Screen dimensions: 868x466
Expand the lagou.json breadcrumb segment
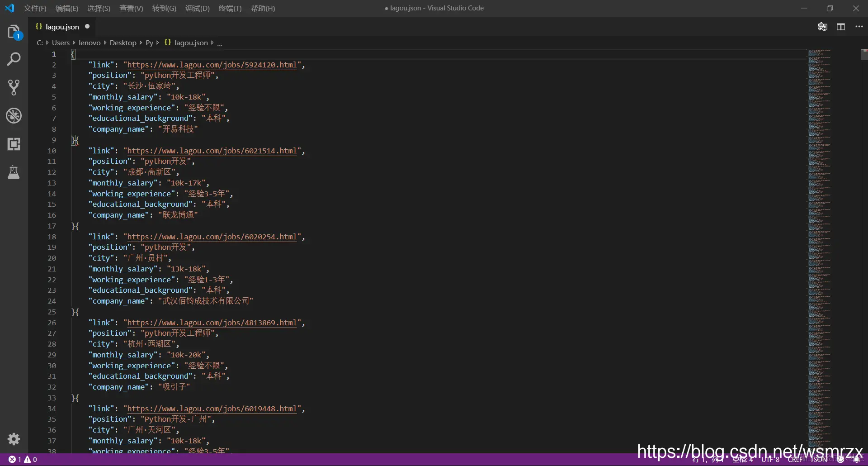click(186, 43)
